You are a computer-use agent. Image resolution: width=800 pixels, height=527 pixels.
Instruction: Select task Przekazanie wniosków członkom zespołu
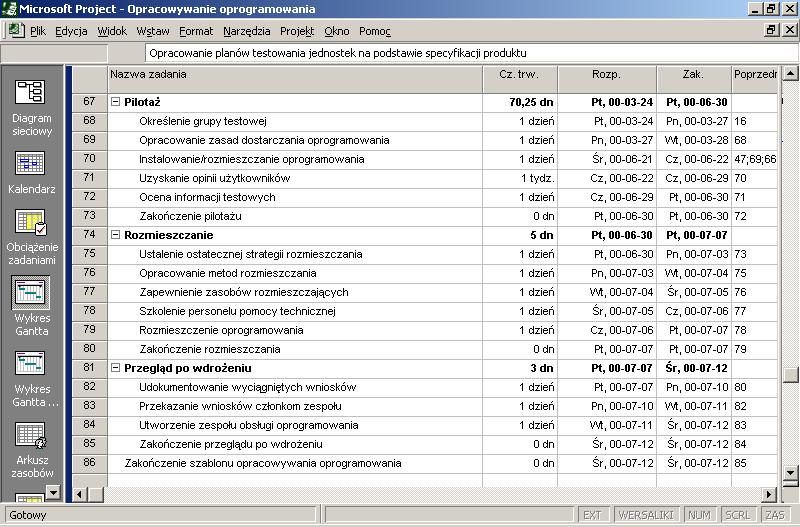point(240,407)
